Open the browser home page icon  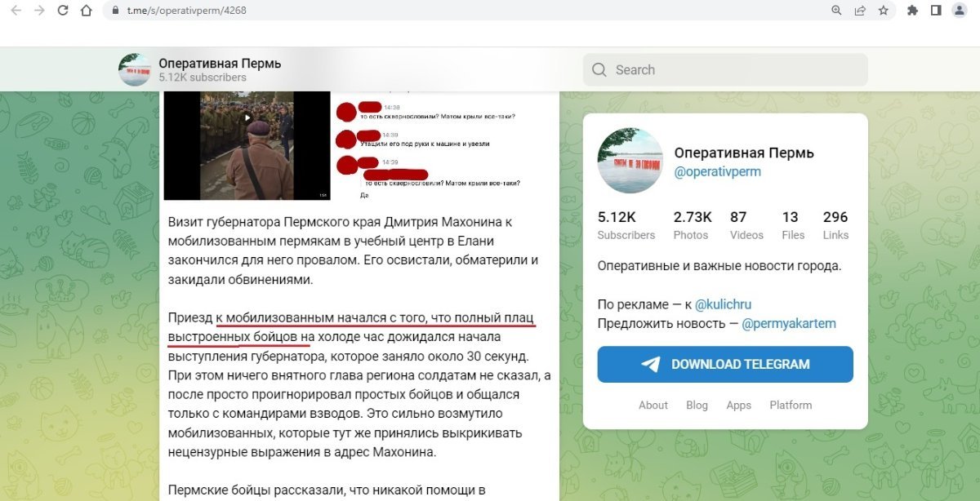(x=86, y=11)
